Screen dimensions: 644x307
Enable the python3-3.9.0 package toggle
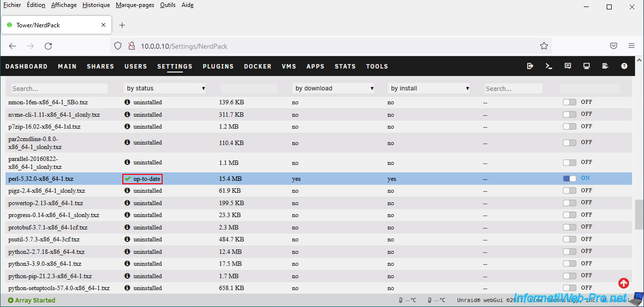pos(569,264)
